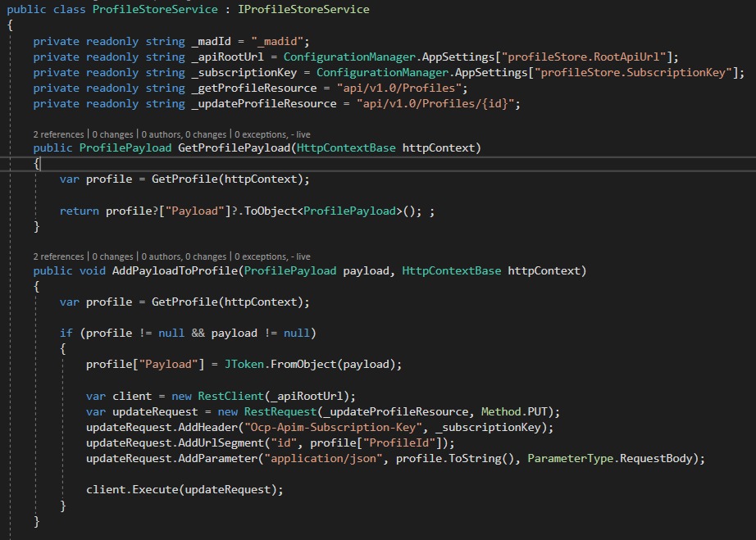Click the ProfileStoreService class name
This screenshot has width=756, height=540.
[155, 9]
